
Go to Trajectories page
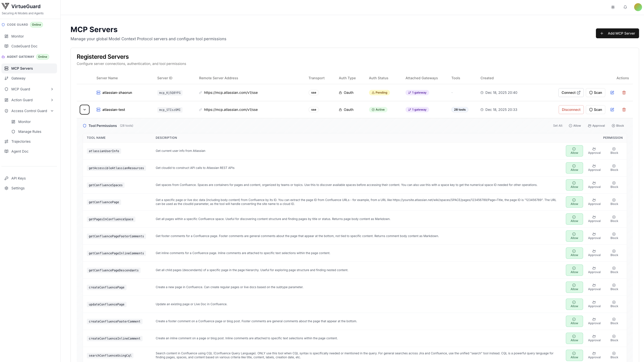coord(21,141)
